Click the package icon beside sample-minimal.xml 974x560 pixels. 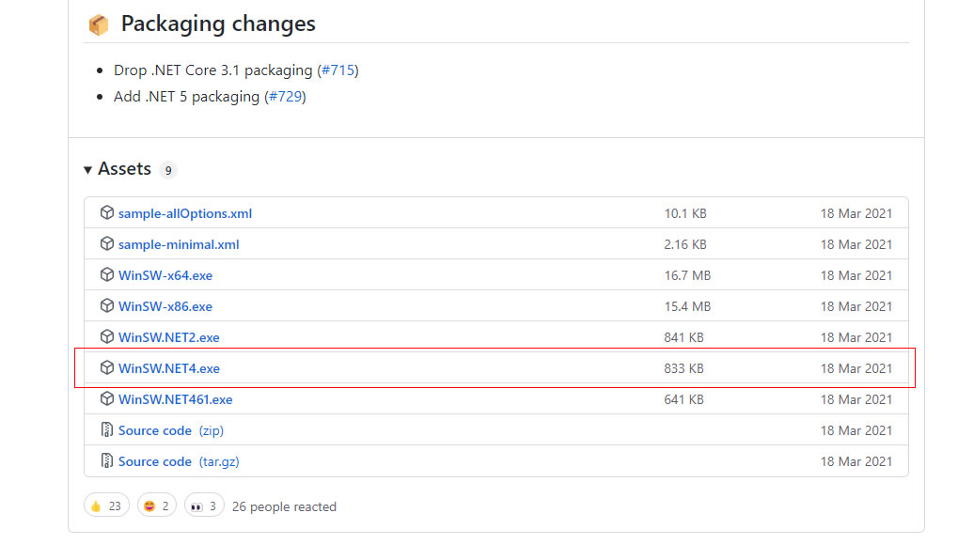coord(107,244)
